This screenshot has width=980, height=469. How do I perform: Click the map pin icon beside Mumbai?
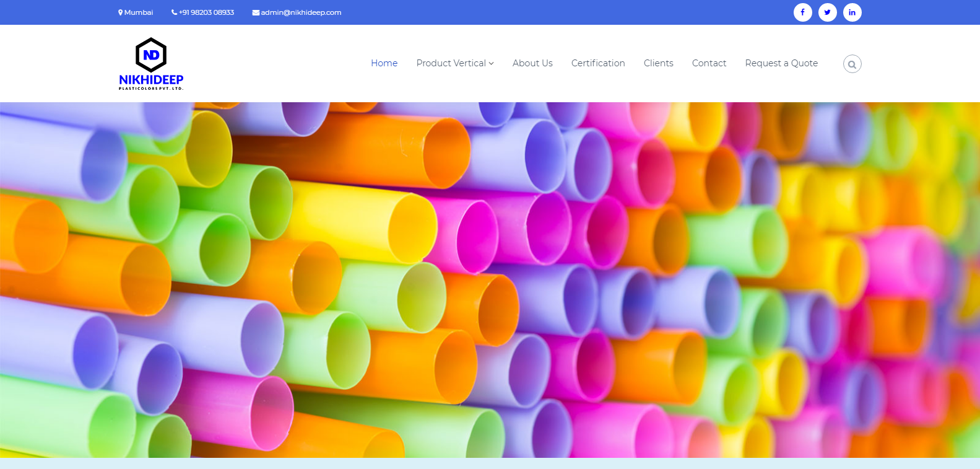pyautogui.click(x=121, y=12)
